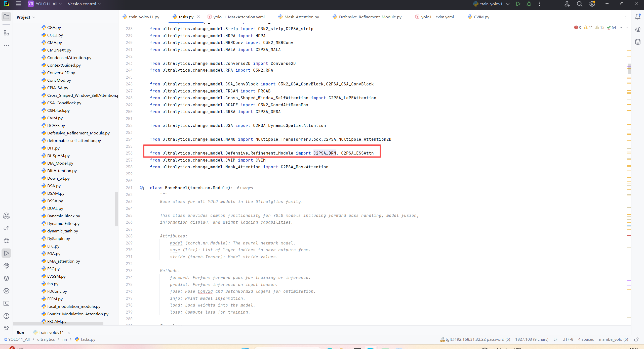Click the mamba_yolo interpreter in status bar
The image size is (644, 349).
click(x=613, y=339)
